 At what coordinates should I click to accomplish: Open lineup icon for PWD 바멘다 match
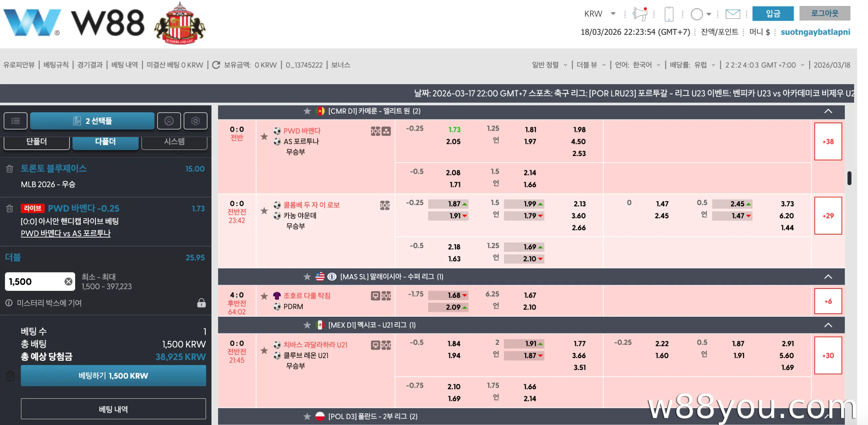(375, 131)
